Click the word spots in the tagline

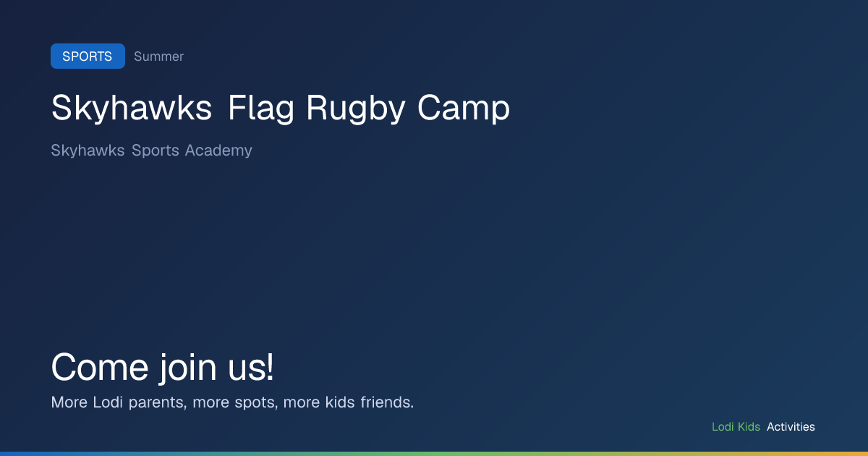point(255,403)
